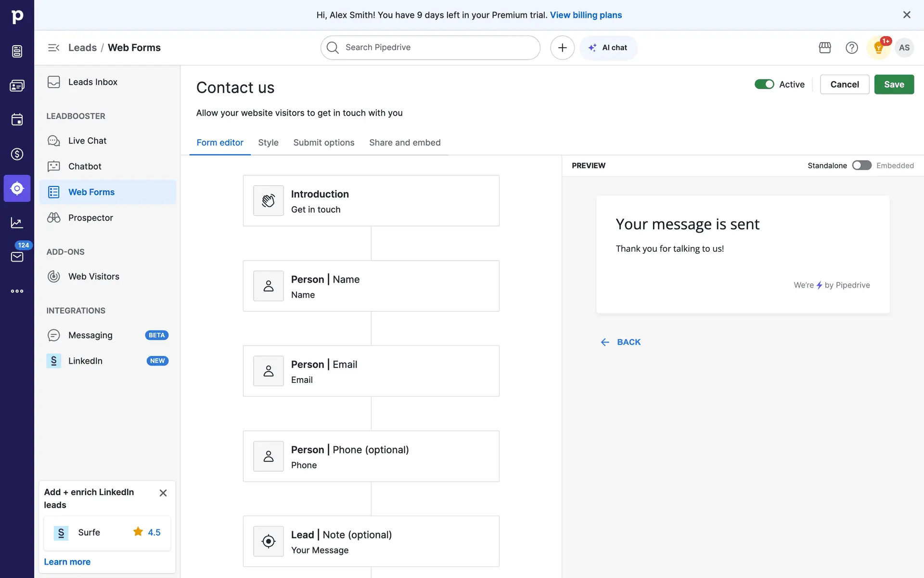
Task: Dismiss the Surfe LinkedIn promo card
Action: [x=163, y=493]
